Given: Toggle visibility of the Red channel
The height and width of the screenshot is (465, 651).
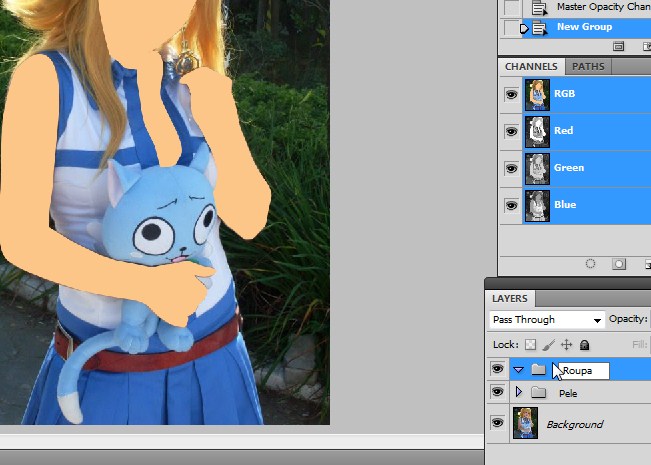Looking at the screenshot, I should [511, 131].
